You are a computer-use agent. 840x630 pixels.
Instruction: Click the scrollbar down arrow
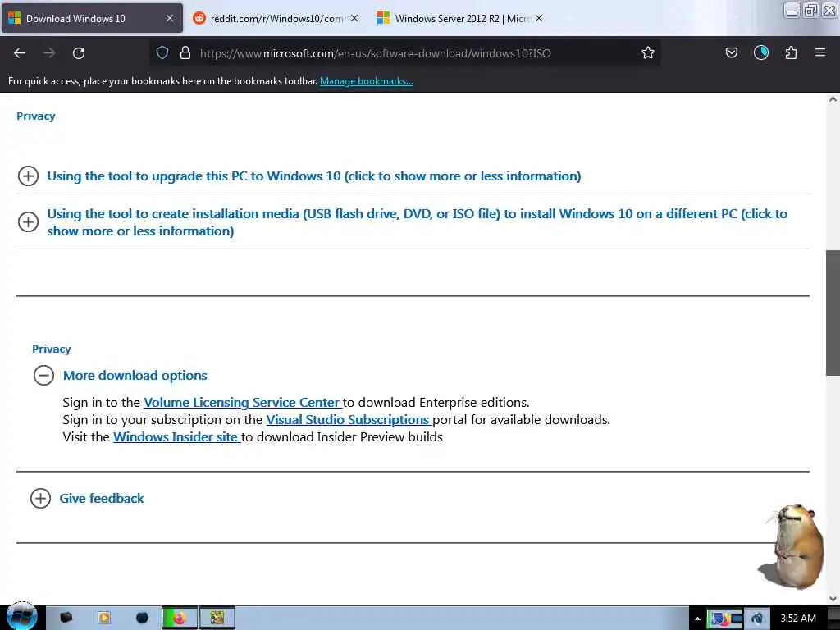[833, 598]
